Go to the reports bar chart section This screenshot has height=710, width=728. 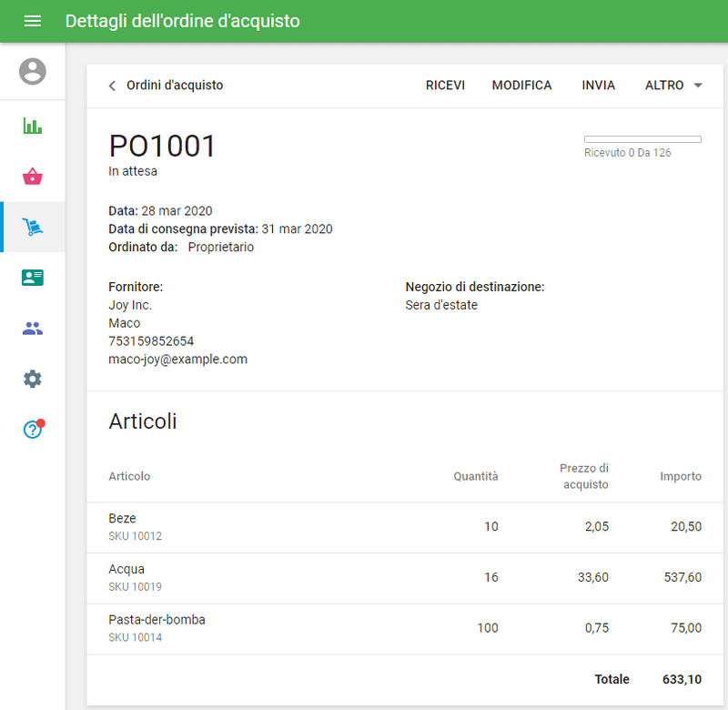pos(33,126)
